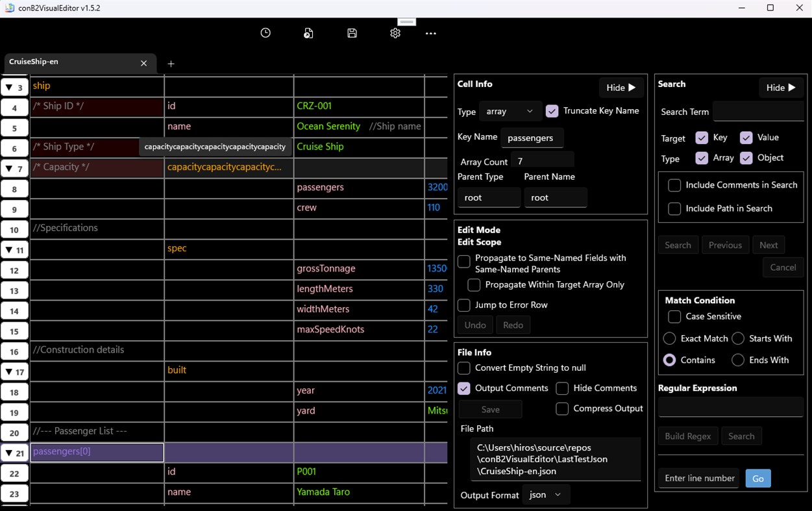812x511 pixels.
Task: Enable Hide Comments checkbox
Action: (562, 388)
